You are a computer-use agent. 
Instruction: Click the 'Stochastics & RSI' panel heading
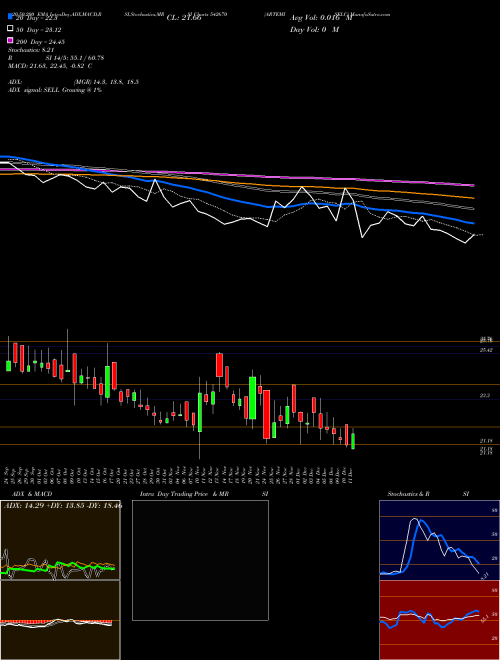point(428,494)
